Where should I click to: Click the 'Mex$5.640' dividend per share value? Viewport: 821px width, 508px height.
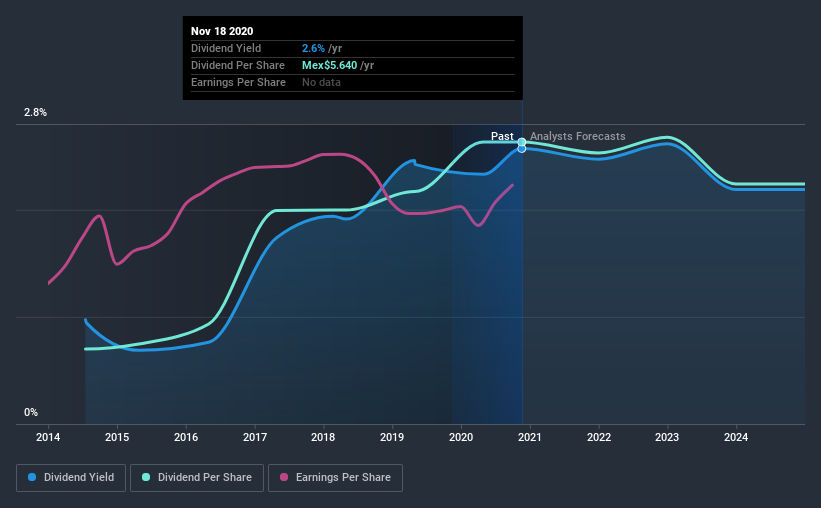point(329,65)
